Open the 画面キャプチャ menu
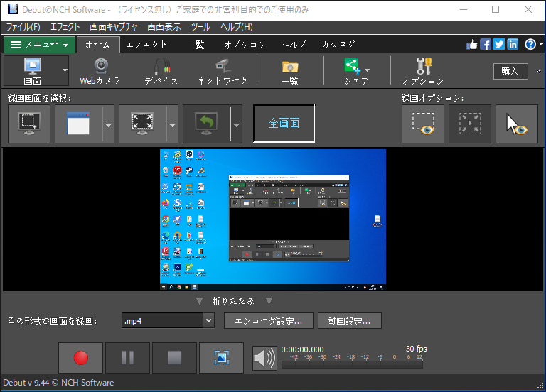 coord(114,27)
